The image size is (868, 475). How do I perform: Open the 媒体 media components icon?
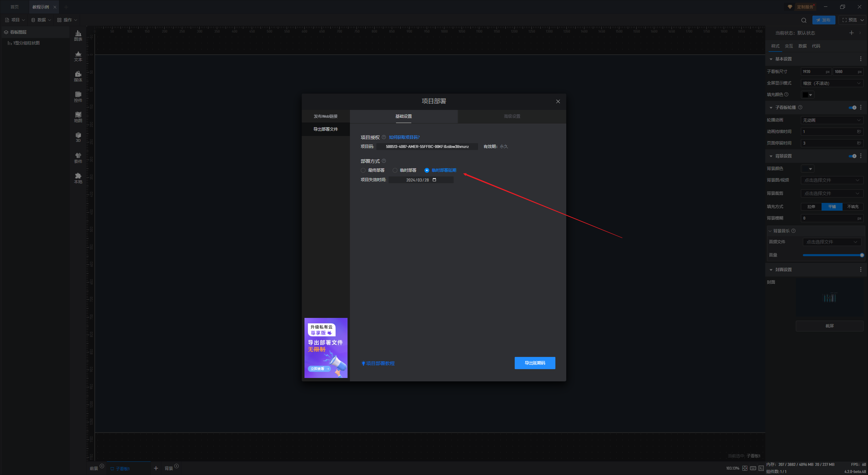(78, 76)
